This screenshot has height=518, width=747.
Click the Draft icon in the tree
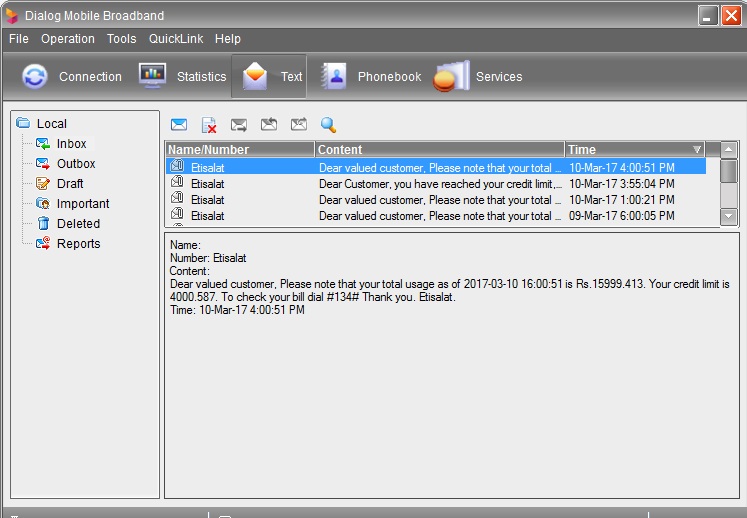[x=43, y=183]
